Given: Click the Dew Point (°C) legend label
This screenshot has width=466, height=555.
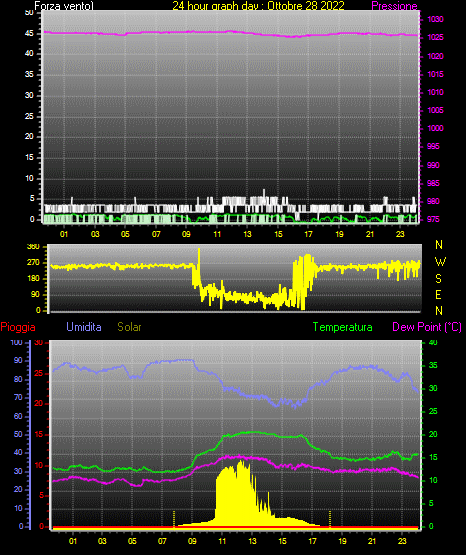Looking at the screenshot, I should click(427, 327).
